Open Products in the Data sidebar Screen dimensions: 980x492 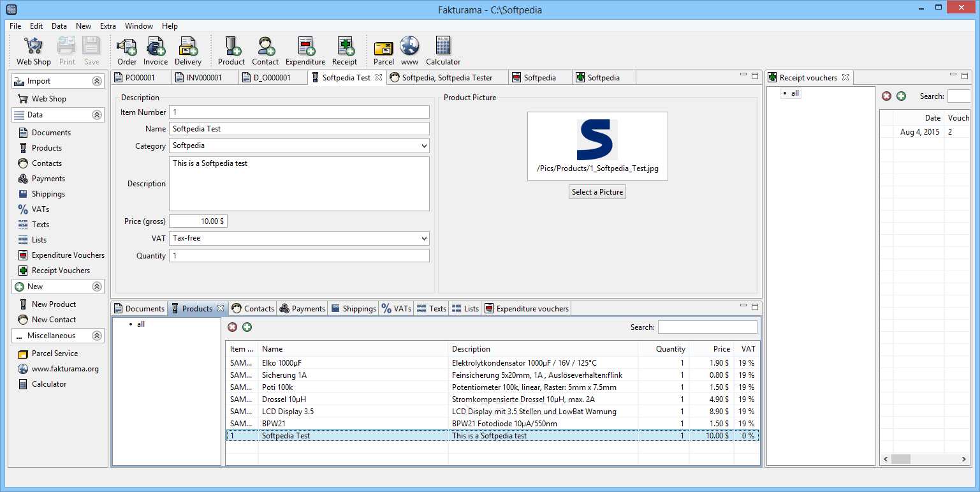40,148
